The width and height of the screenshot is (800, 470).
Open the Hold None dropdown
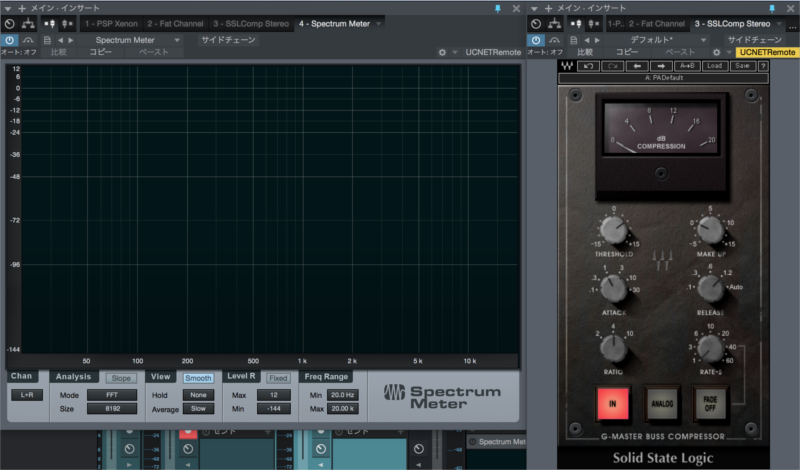pos(198,395)
